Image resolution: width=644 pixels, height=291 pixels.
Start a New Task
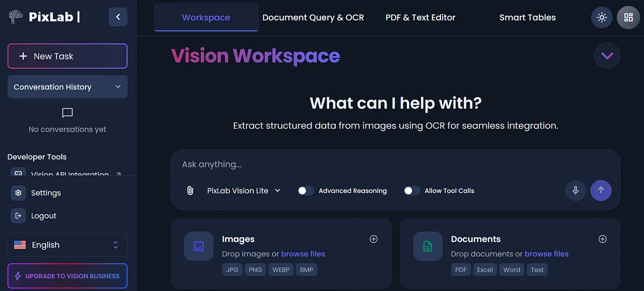point(67,56)
